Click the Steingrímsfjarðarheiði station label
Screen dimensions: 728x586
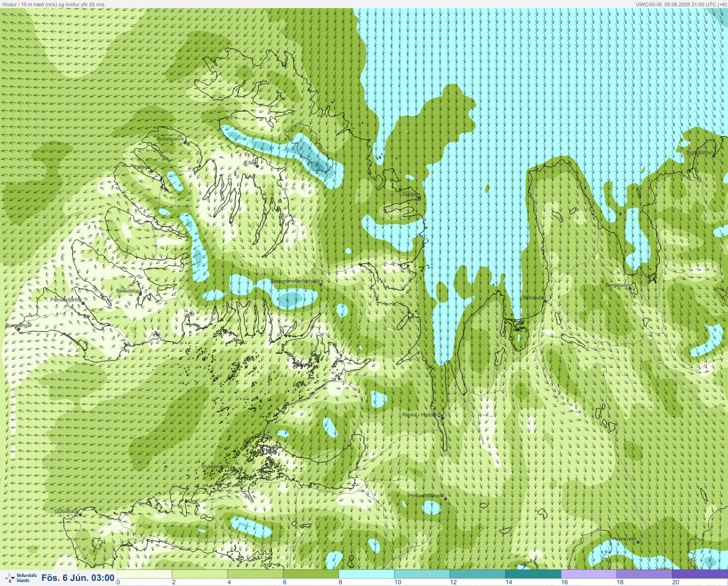pos(295,281)
